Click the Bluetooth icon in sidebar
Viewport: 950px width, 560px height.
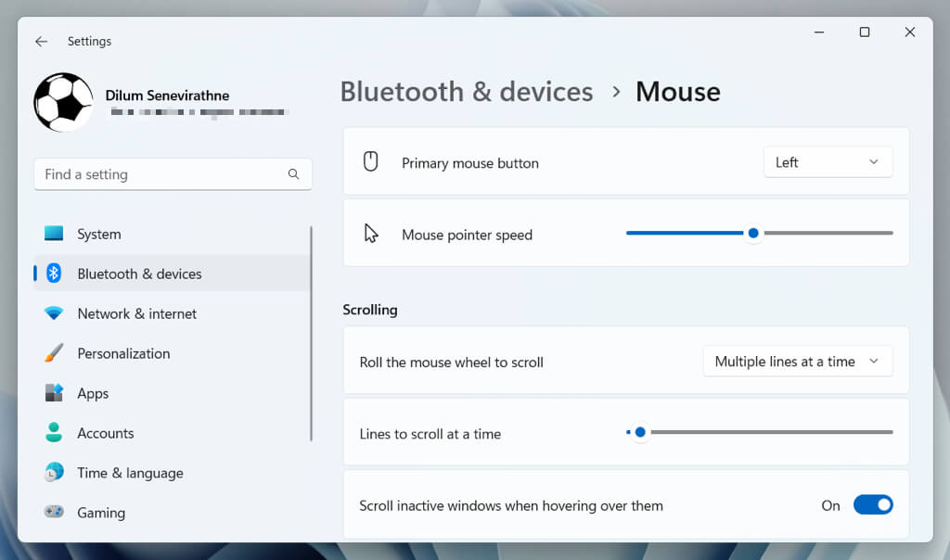pos(54,274)
